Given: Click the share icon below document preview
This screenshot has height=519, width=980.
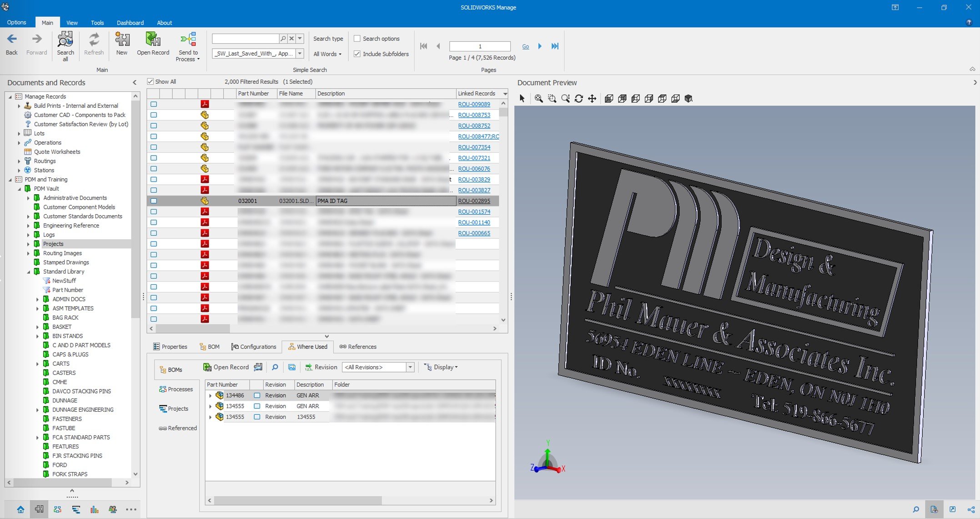Looking at the screenshot, I should pyautogui.click(x=971, y=509).
